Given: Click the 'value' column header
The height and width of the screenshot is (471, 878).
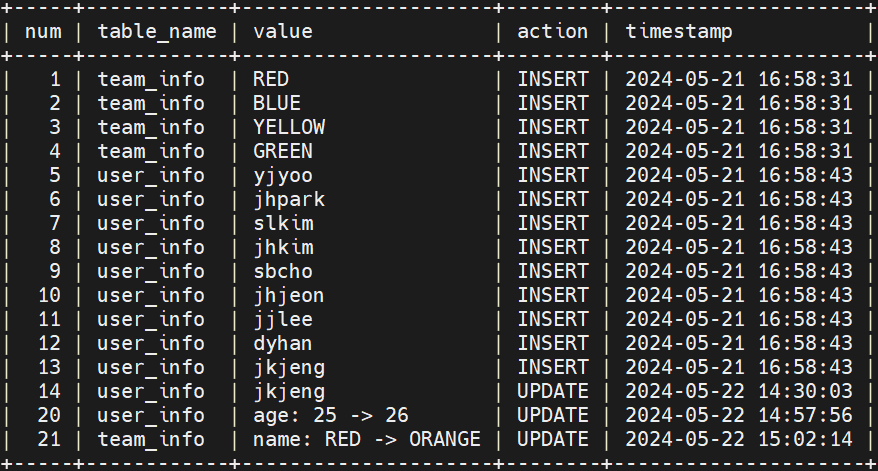Looking at the screenshot, I should (x=283, y=32).
